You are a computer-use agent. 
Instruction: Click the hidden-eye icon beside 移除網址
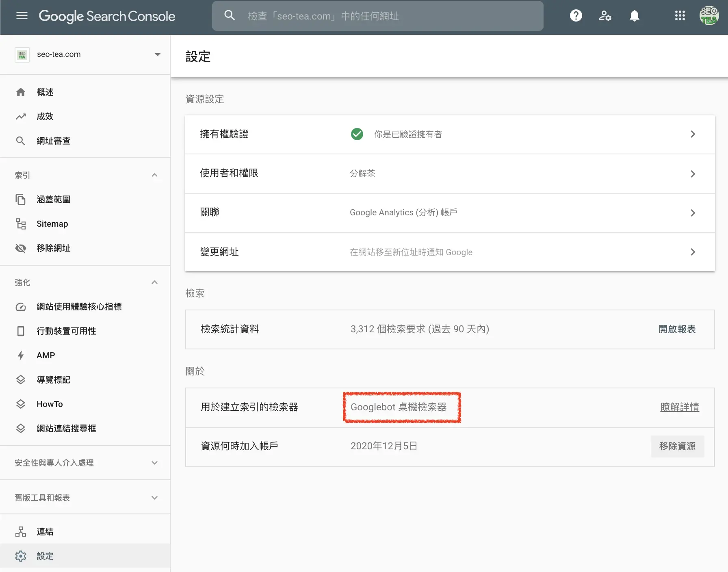pyautogui.click(x=21, y=248)
